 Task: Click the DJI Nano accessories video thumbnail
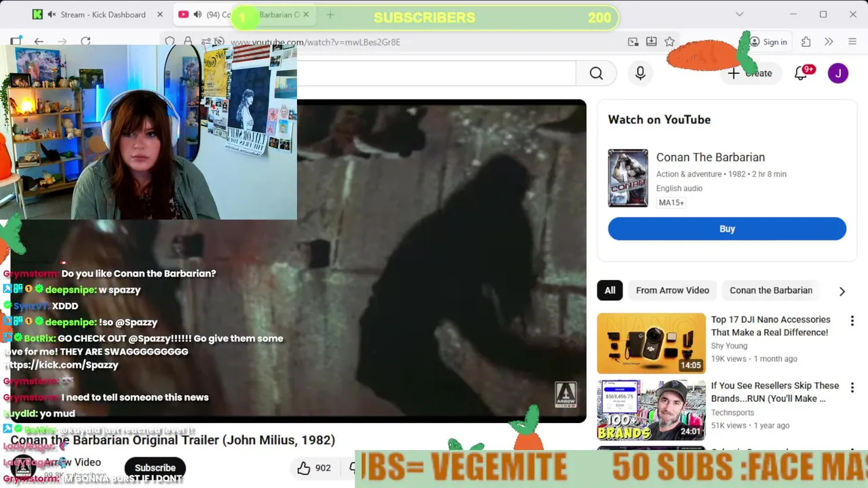[x=651, y=343]
